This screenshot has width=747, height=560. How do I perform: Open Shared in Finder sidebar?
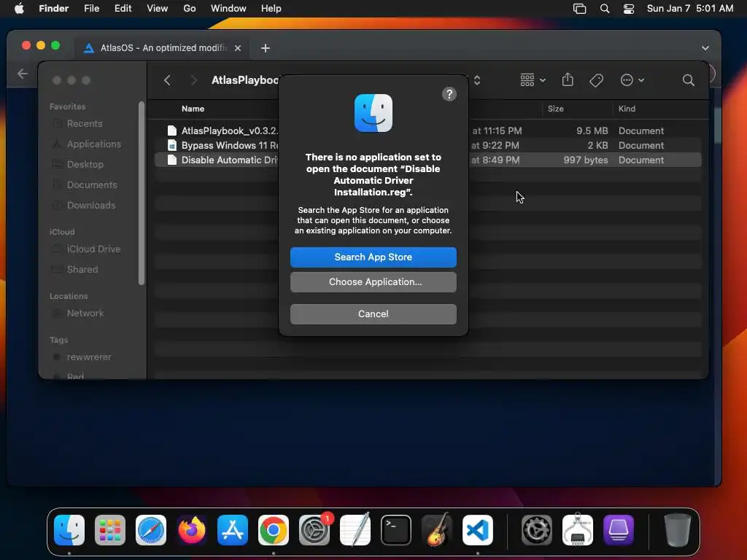click(82, 270)
